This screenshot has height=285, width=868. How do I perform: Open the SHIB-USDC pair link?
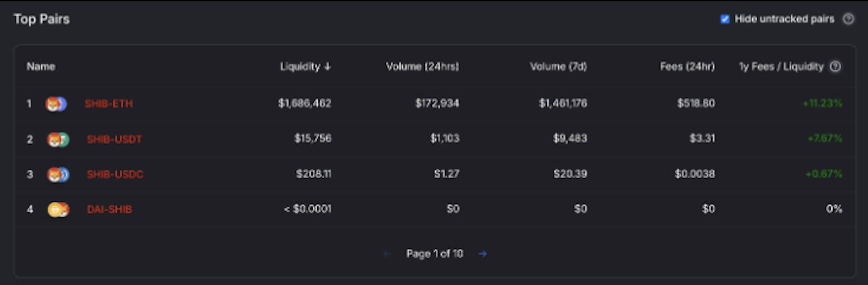pos(115,175)
